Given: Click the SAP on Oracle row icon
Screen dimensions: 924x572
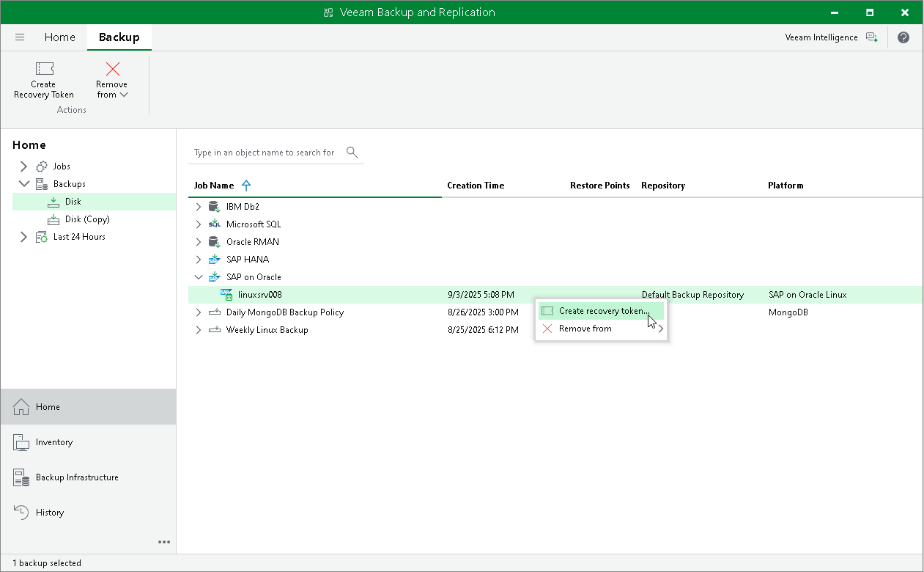Looking at the screenshot, I should tap(215, 277).
